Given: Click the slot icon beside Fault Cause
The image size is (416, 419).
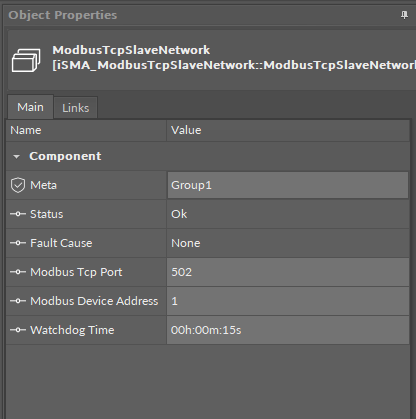Looking at the screenshot, I should click(x=18, y=243).
